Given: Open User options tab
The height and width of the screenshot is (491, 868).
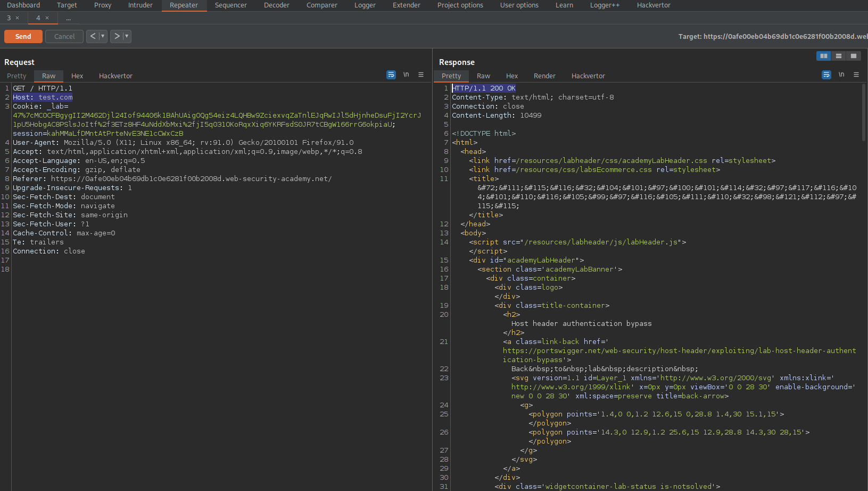Looking at the screenshot, I should click(519, 5).
